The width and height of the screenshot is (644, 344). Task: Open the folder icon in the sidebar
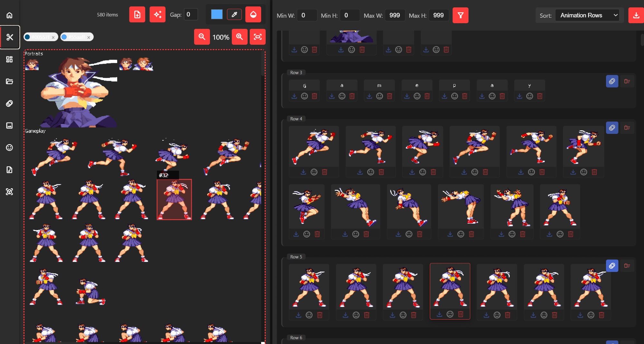click(x=9, y=81)
